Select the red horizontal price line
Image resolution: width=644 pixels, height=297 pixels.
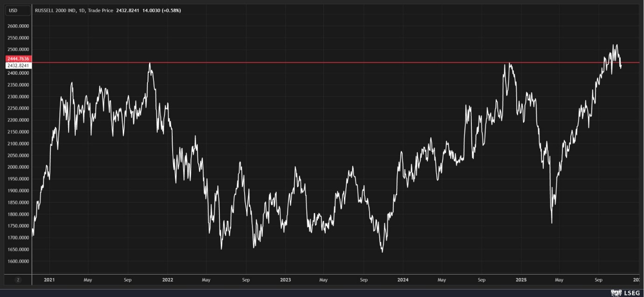[336, 62]
